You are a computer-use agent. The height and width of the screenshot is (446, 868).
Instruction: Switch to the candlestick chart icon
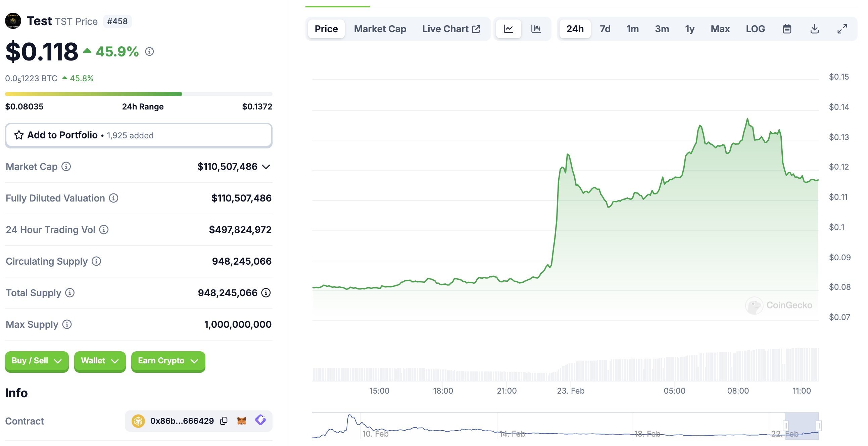click(x=536, y=29)
